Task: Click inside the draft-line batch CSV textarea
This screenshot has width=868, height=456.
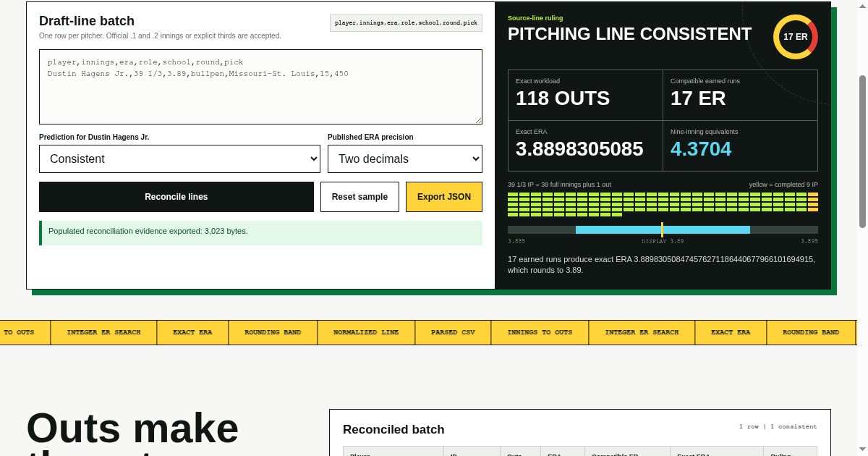Action: pos(260,87)
